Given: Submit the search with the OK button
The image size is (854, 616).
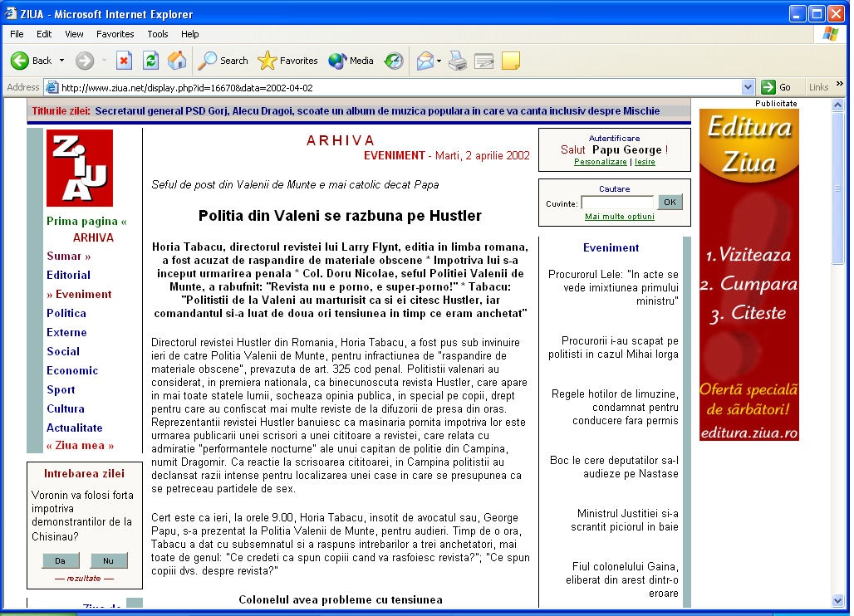Looking at the screenshot, I should (670, 203).
